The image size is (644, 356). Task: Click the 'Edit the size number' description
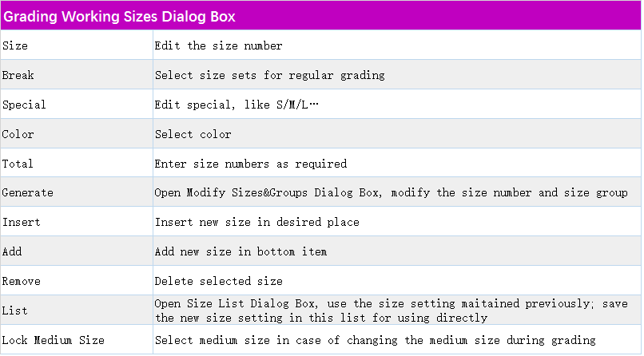pos(219,46)
